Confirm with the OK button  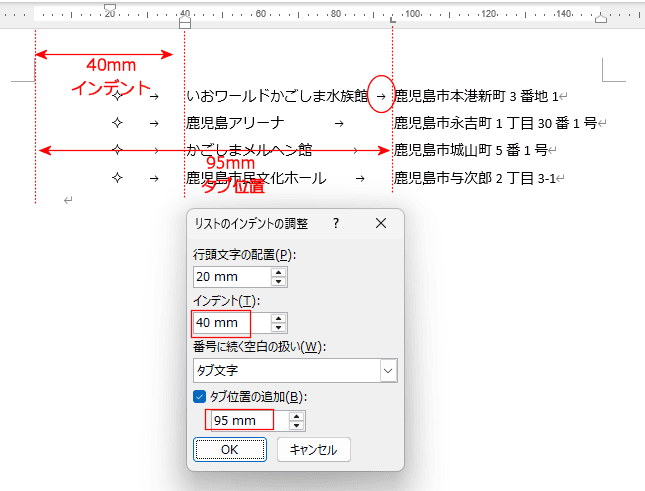pyautogui.click(x=230, y=449)
